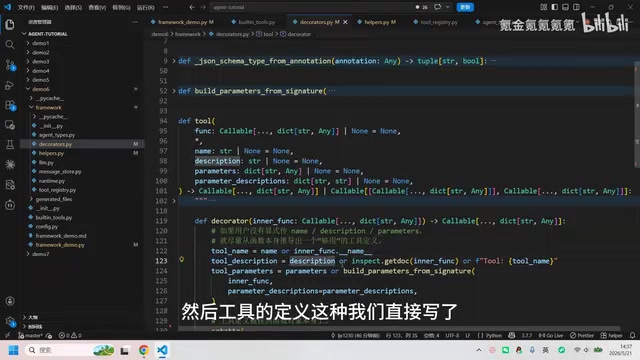Viewport: 640px width, 360px height.
Task: Toggle bottom panel visibility
Action: pyautogui.click(x=565, y=7)
